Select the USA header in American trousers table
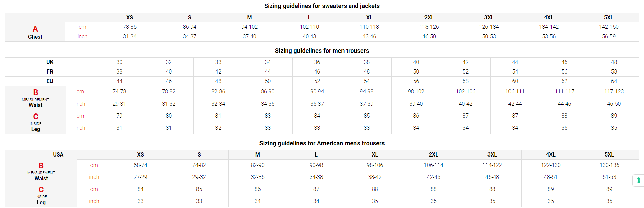644x208 pixels. [58, 155]
